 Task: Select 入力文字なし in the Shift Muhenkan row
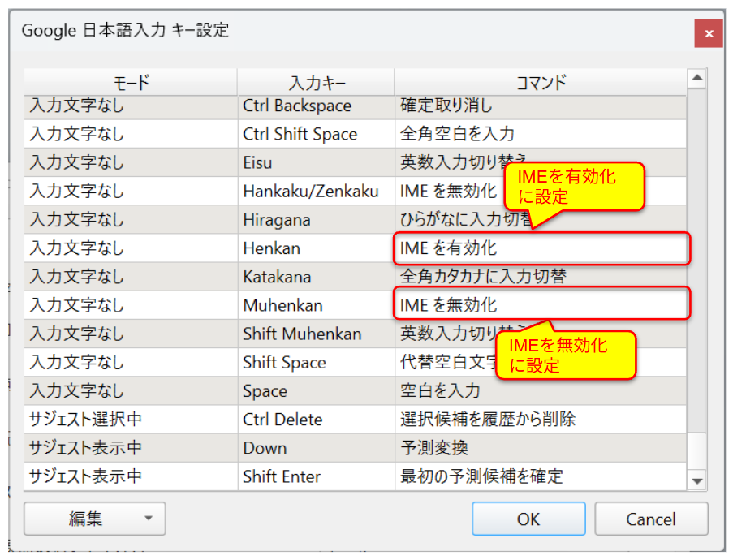click(131, 334)
